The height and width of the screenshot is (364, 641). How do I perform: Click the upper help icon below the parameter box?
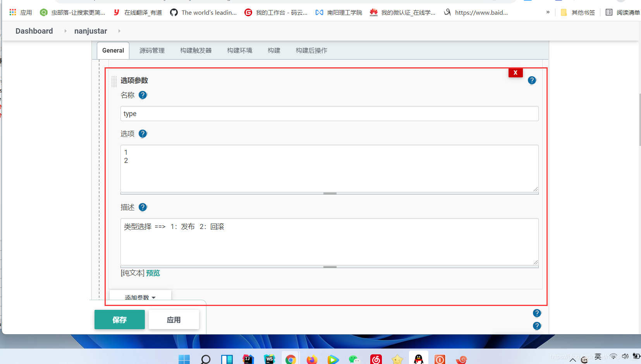(537, 313)
